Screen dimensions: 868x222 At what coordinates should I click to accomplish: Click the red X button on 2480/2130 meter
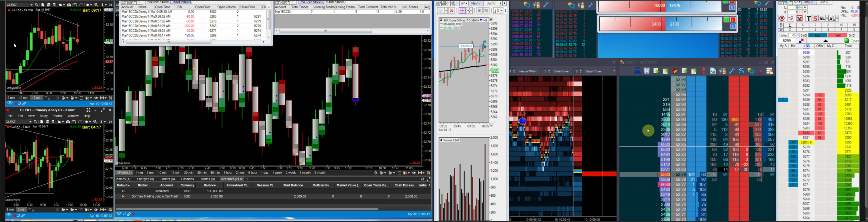(x=733, y=20)
